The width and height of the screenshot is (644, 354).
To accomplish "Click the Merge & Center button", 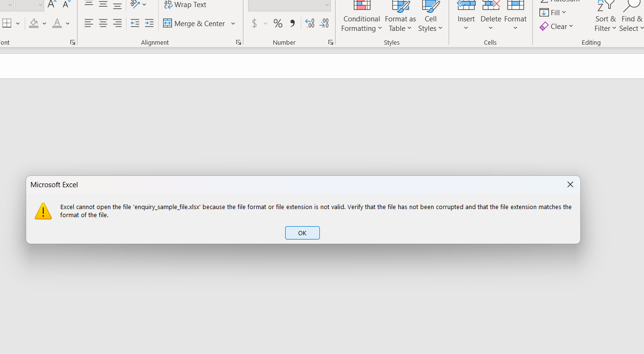I will (x=194, y=23).
